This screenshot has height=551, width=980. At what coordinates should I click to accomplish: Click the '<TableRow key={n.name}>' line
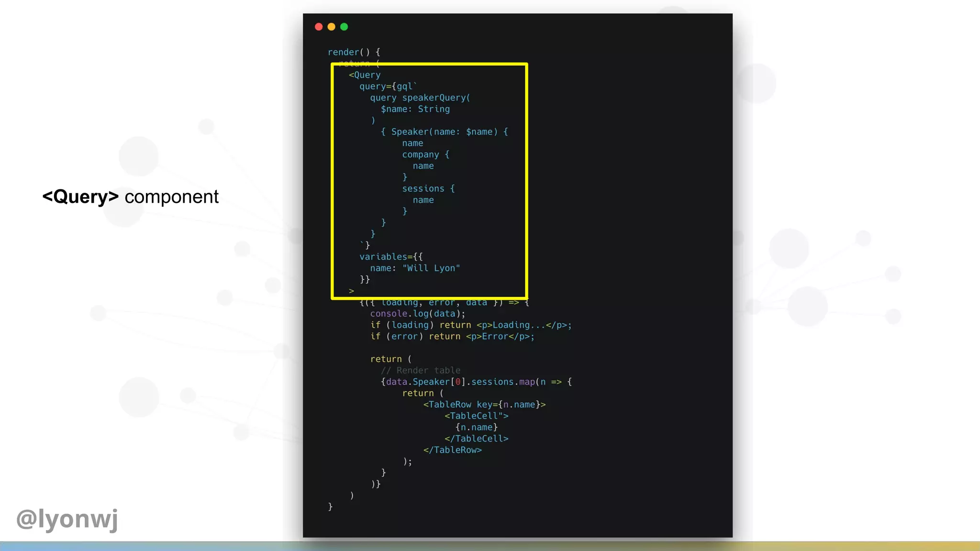pyautogui.click(x=484, y=405)
